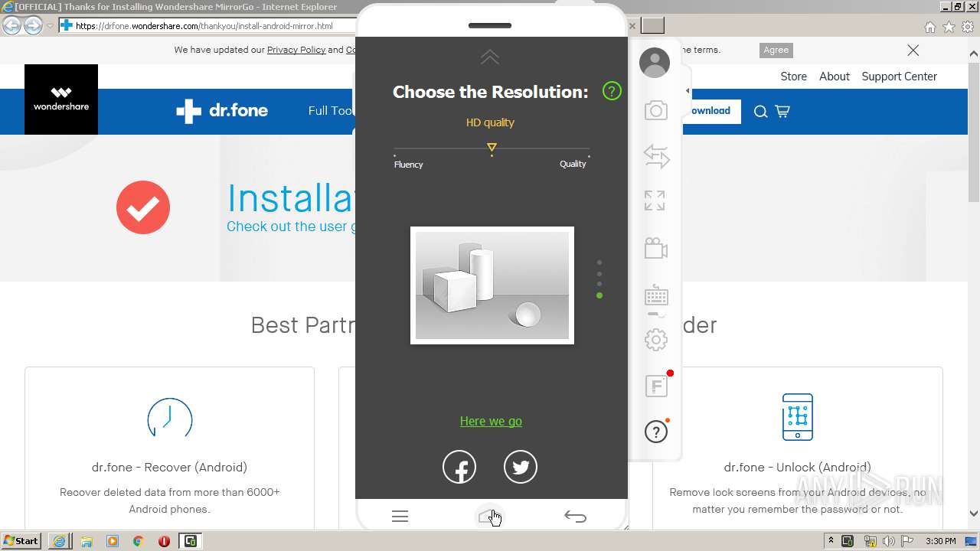Click the website search magnifier icon
The height and width of the screenshot is (551, 980).
[760, 112]
